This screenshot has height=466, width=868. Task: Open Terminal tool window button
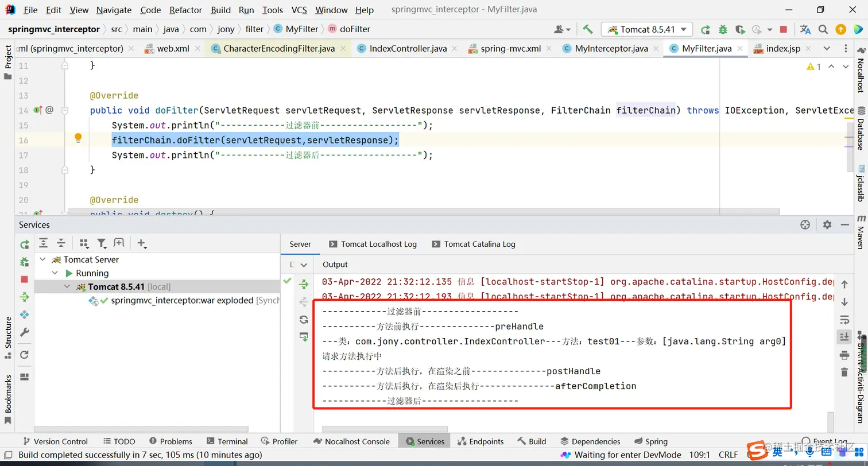[227, 441]
